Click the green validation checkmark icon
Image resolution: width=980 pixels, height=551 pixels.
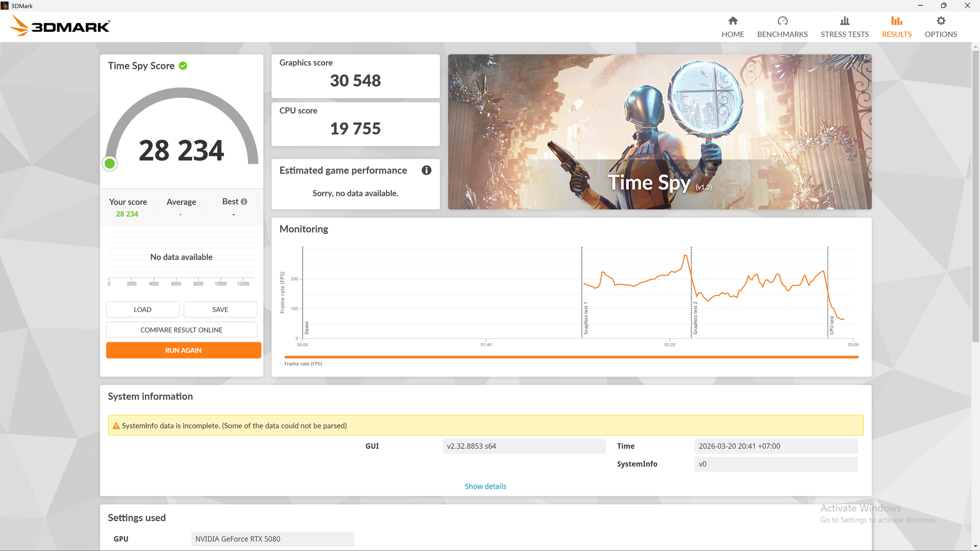(x=183, y=66)
